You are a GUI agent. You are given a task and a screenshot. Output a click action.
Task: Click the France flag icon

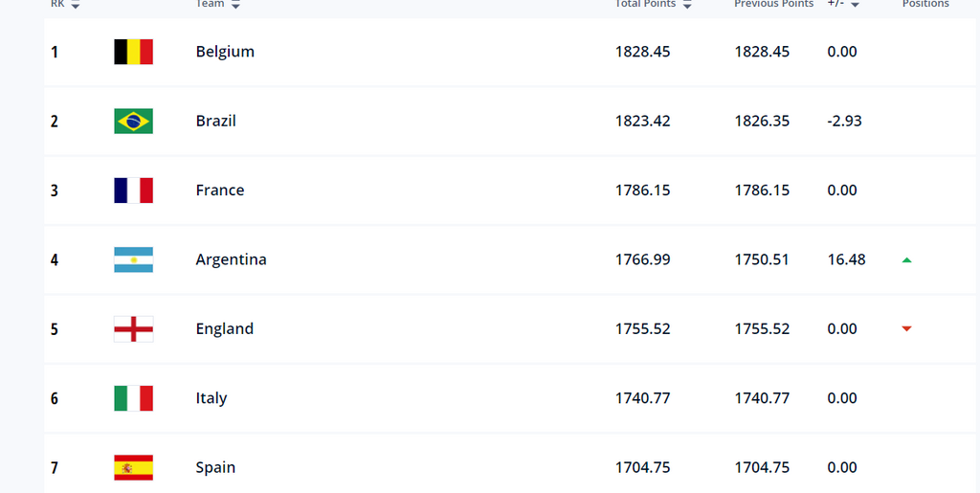tap(133, 190)
